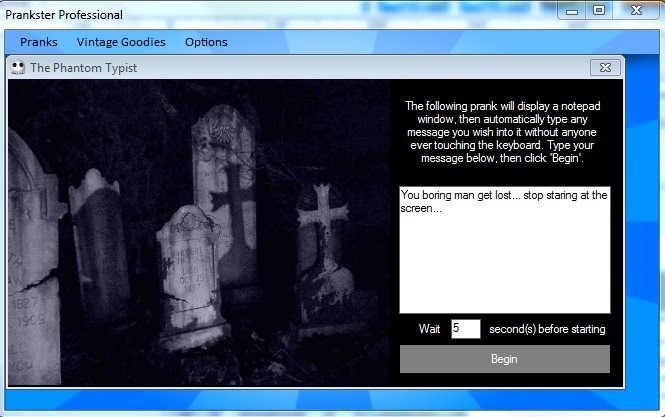Click the 'Prankster Professional' window title

(x=64, y=15)
